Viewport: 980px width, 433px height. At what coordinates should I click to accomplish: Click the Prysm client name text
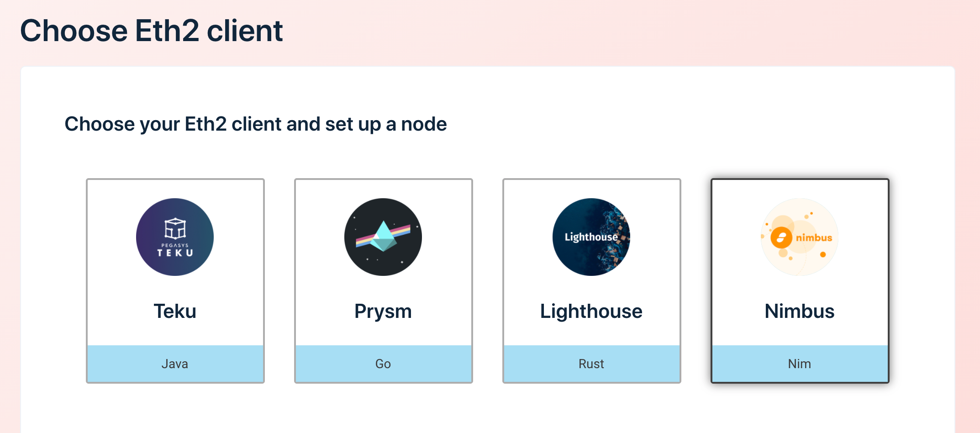[x=383, y=311]
